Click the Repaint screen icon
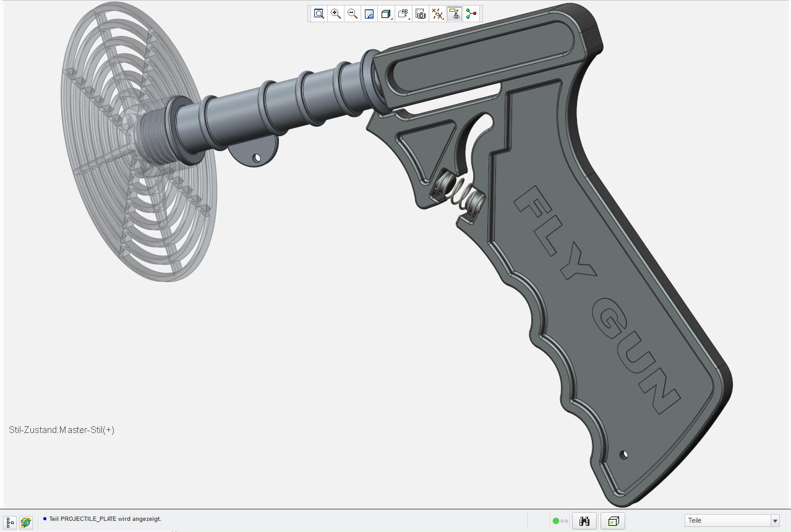 coord(369,14)
